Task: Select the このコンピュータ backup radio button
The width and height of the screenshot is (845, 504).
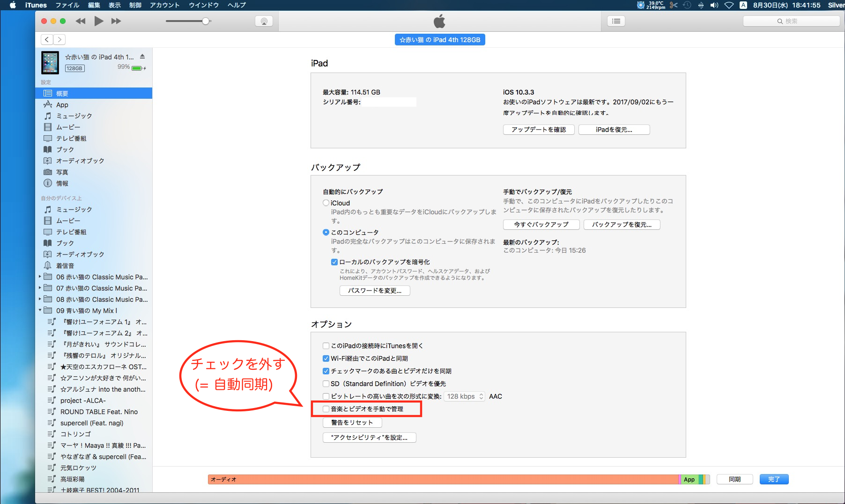Action: point(326,232)
